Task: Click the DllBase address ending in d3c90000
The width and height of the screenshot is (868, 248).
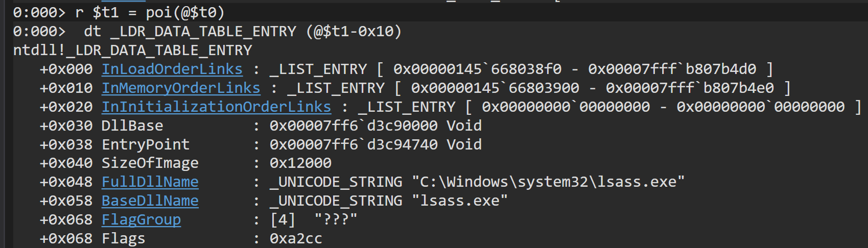Action: pyautogui.click(x=354, y=126)
